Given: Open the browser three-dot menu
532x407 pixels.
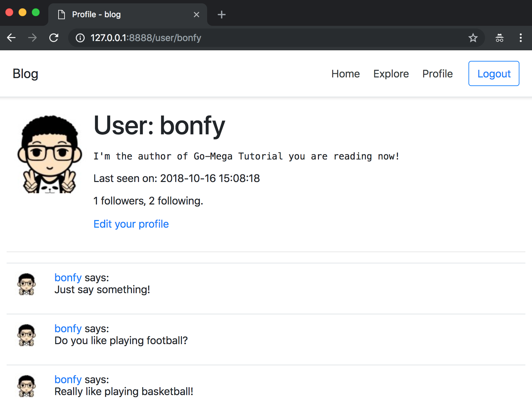Looking at the screenshot, I should tap(520, 38).
